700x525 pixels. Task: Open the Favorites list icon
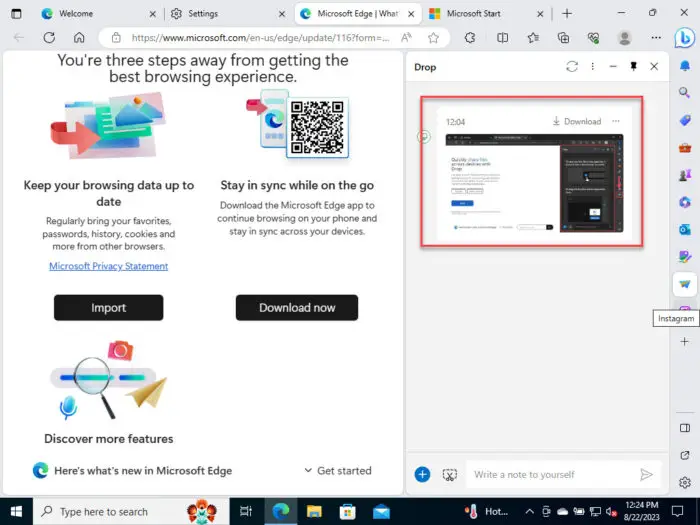[x=533, y=38]
